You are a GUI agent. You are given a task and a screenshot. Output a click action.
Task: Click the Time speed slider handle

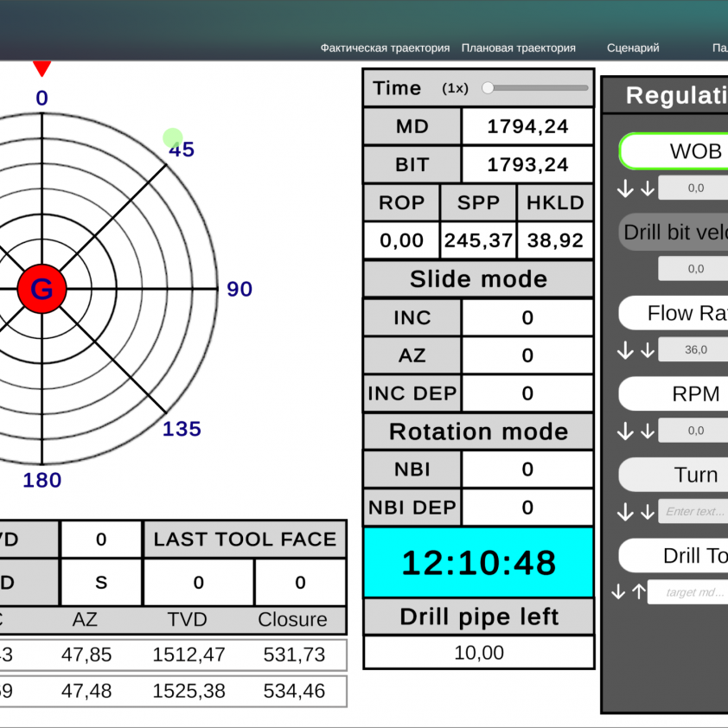489,88
